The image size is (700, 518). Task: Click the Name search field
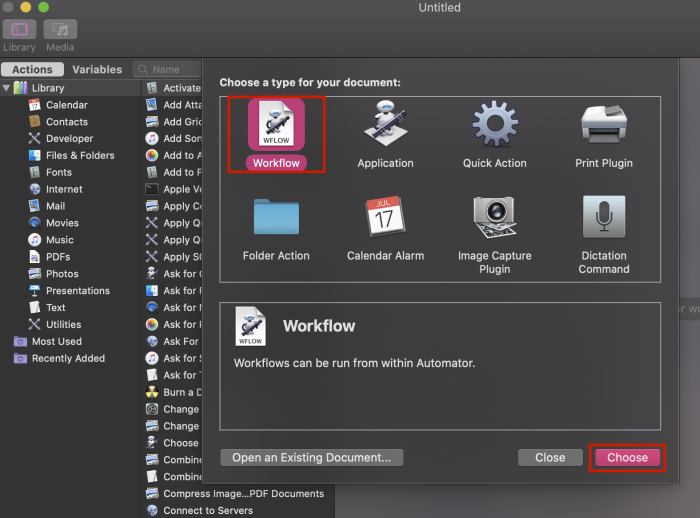tap(168, 69)
